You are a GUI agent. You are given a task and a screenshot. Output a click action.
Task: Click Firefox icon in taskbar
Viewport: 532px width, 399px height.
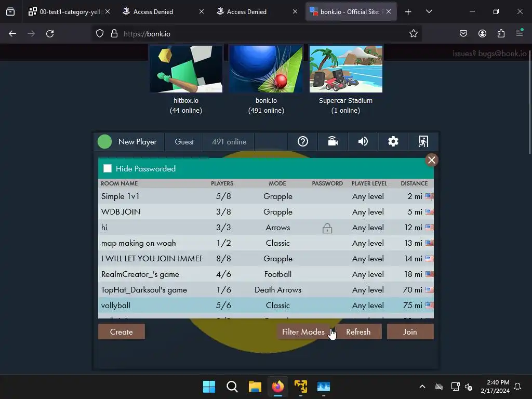coord(278,387)
